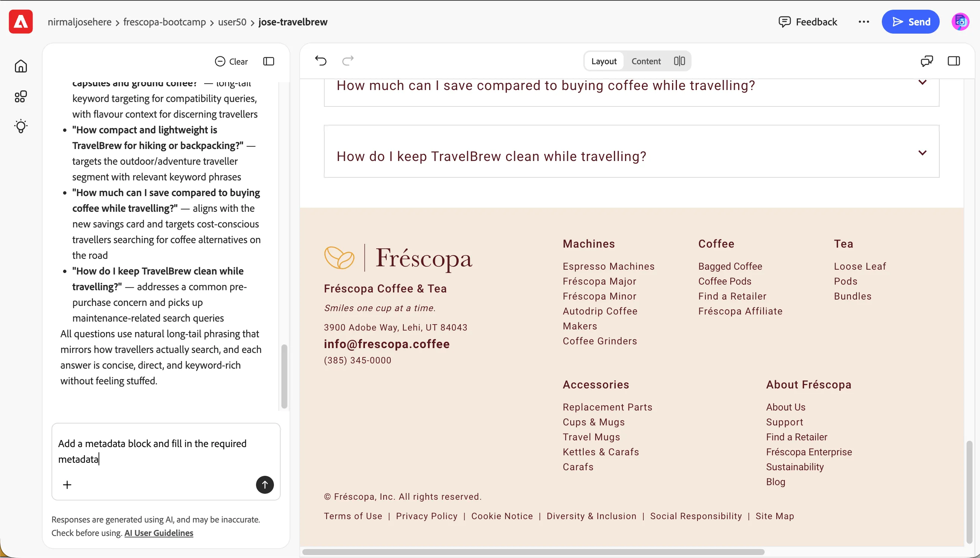Image resolution: width=980 pixels, height=558 pixels.
Task: Switch to split view icon
Action: click(680, 61)
